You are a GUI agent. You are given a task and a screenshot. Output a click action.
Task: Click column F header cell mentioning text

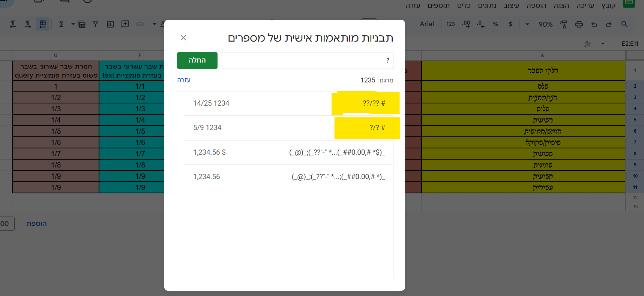coord(132,71)
